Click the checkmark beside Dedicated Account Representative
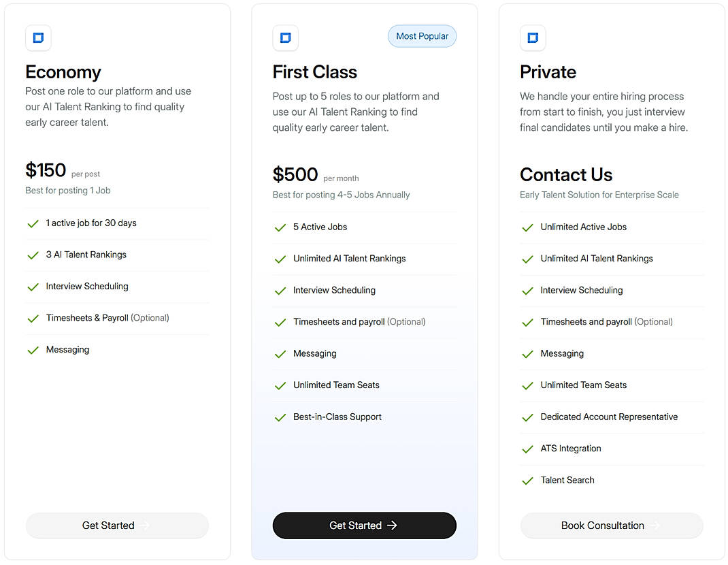 click(527, 417)
